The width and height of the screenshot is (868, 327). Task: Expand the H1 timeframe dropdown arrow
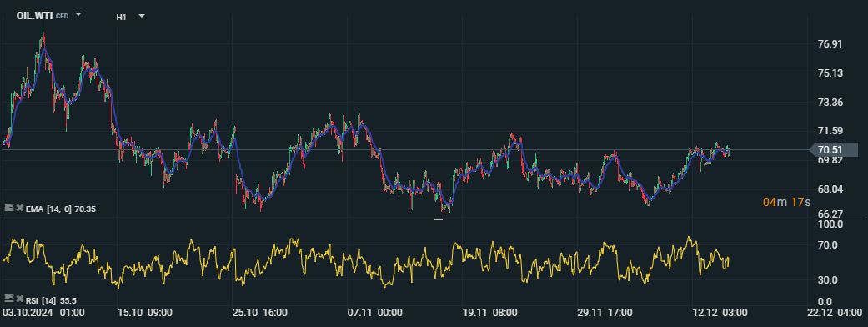(142, 16)
